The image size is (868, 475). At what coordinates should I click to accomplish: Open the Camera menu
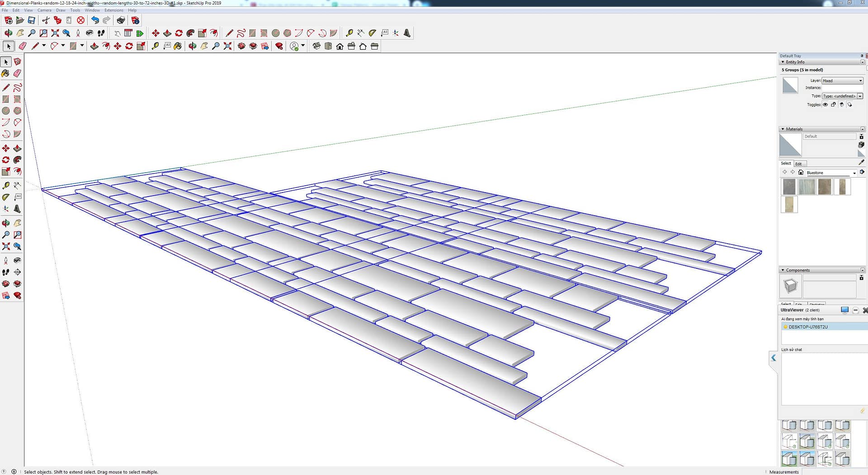click(44, 10)
